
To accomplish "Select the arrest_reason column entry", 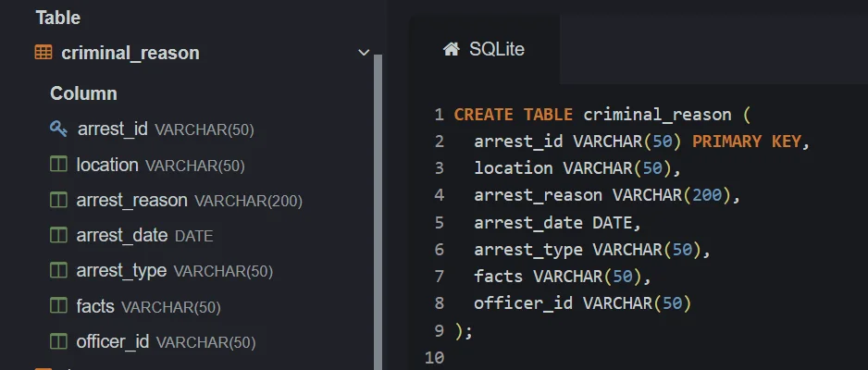I will 132,200.
